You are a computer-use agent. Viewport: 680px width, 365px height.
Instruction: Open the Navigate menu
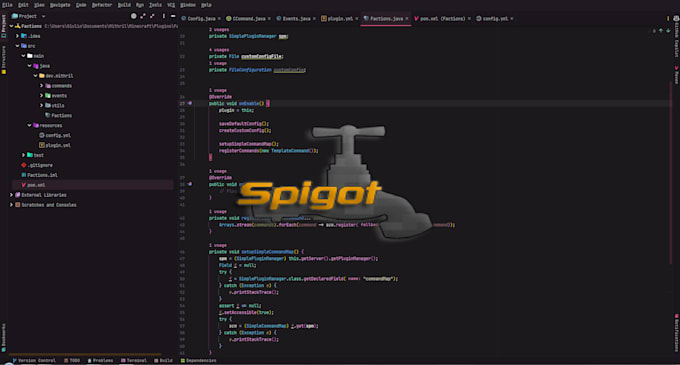pyautogui.click(x=60, y=5)
